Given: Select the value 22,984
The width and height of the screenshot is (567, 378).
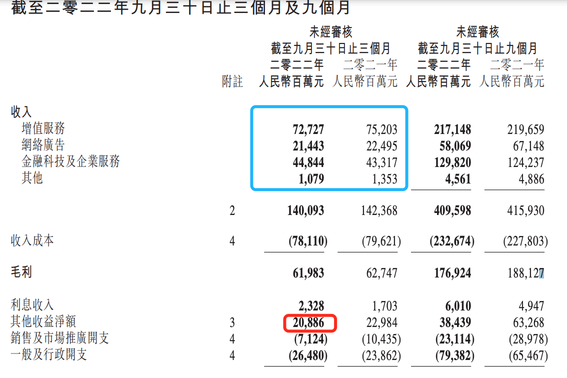Looking at the screenshot, I should [382, 323].
